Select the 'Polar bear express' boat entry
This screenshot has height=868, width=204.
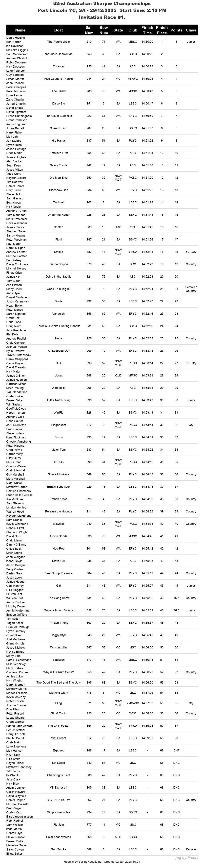[58, 837]
